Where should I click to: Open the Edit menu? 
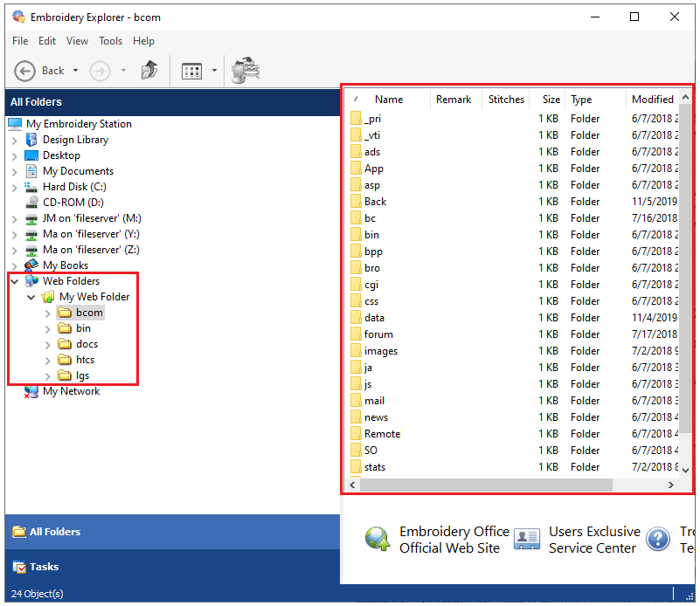[x=47, y=41]
